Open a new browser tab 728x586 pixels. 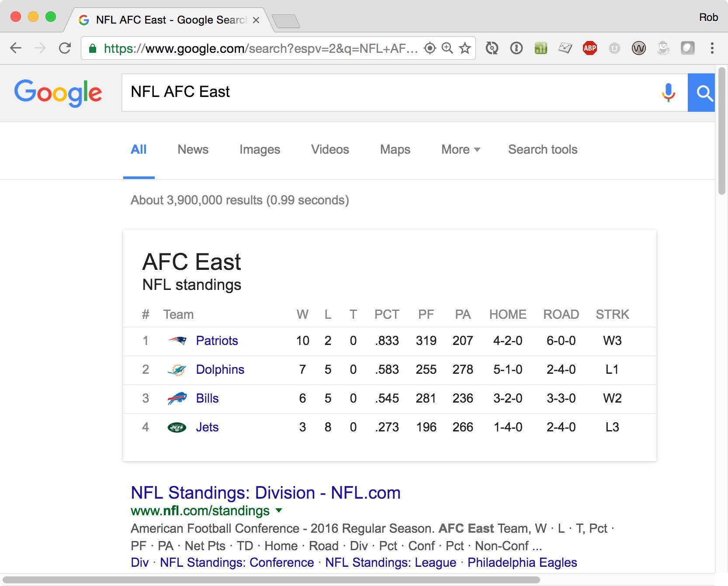pos(286,21)
